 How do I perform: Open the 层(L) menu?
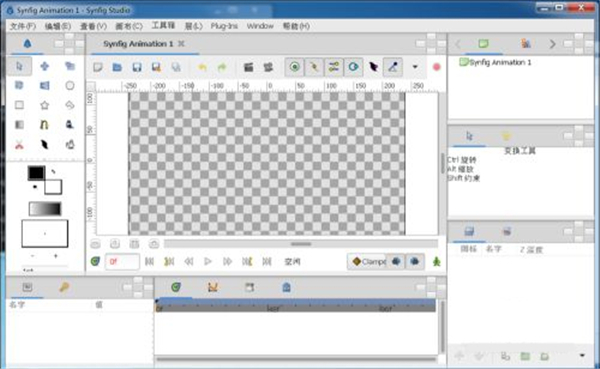click(193, 26)
